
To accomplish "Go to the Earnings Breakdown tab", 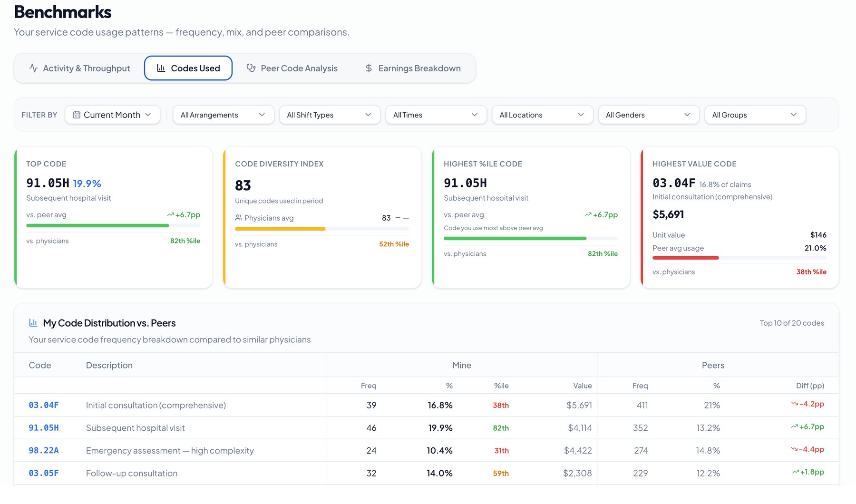I will tap(413, 68).
